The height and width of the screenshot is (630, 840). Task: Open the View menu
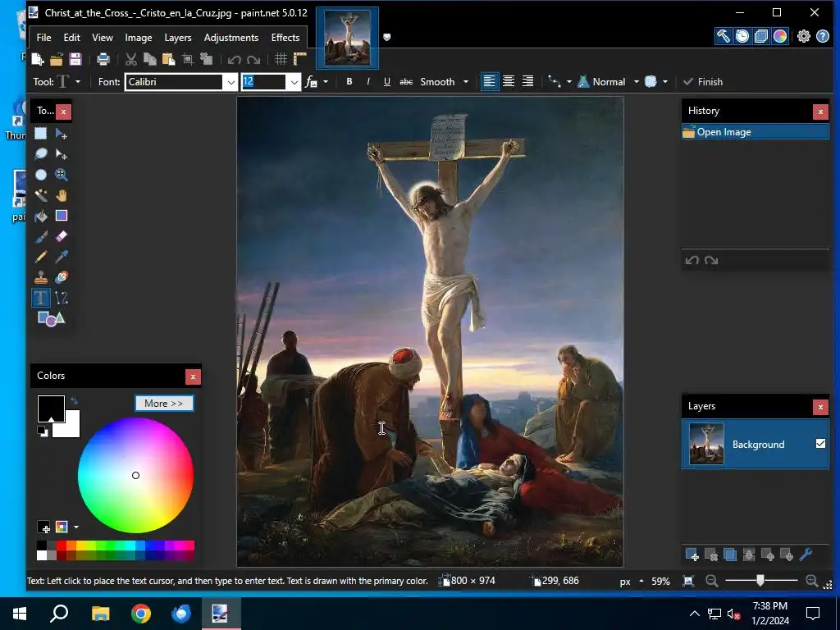pos(103,38)
